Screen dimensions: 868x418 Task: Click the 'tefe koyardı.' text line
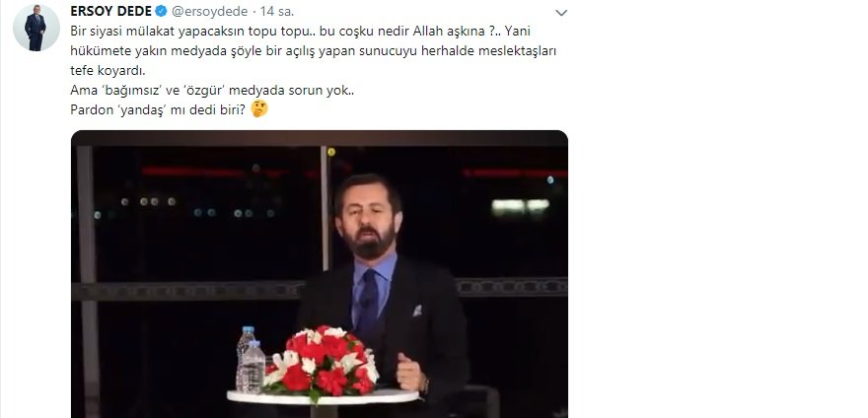pos(108,71)
